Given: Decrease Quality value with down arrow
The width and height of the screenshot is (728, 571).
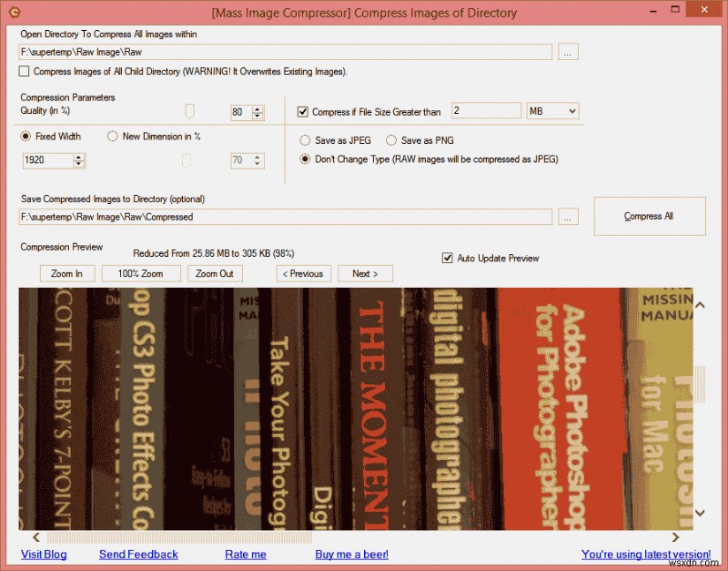Looking at the screenshot, I should point(258,116).
